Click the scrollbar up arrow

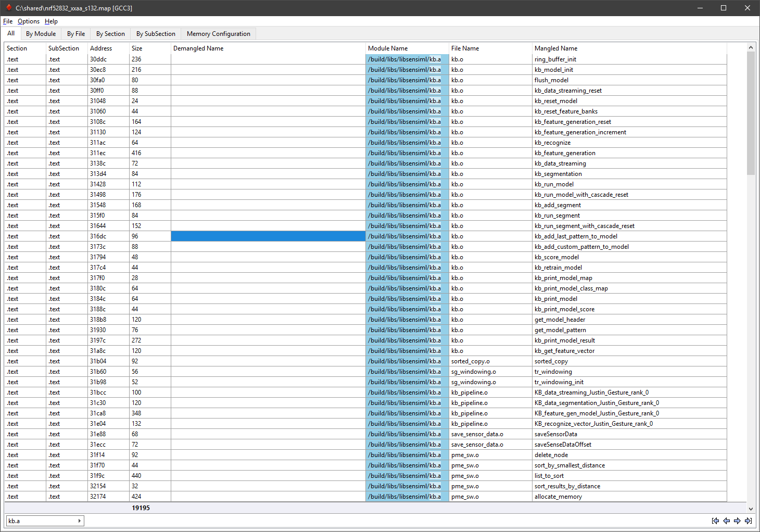tap(751, 47)
